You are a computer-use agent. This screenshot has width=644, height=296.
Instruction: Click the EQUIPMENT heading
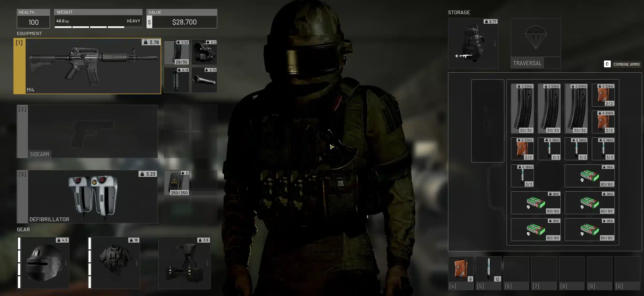click(x=29, y=33)
